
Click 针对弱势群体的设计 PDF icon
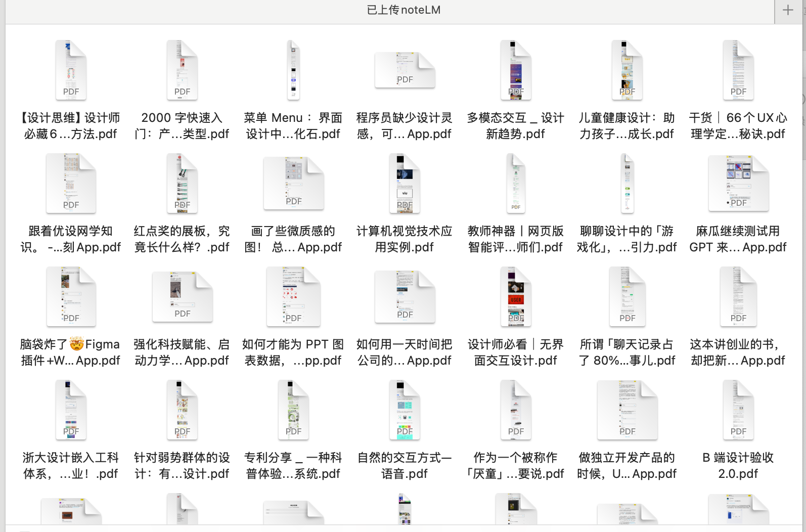(x=182, y=410)
